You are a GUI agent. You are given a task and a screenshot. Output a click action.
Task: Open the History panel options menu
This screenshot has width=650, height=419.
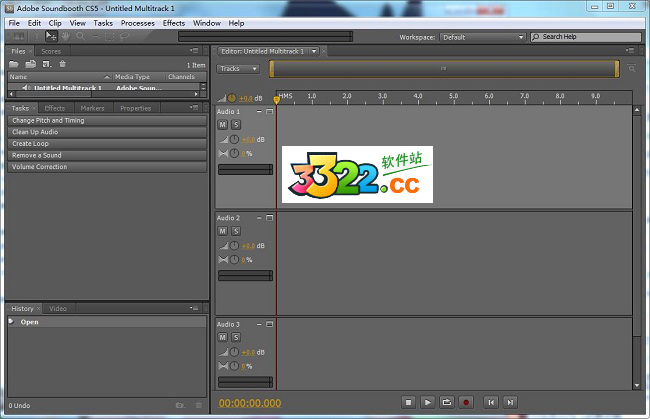click(194, 308)
